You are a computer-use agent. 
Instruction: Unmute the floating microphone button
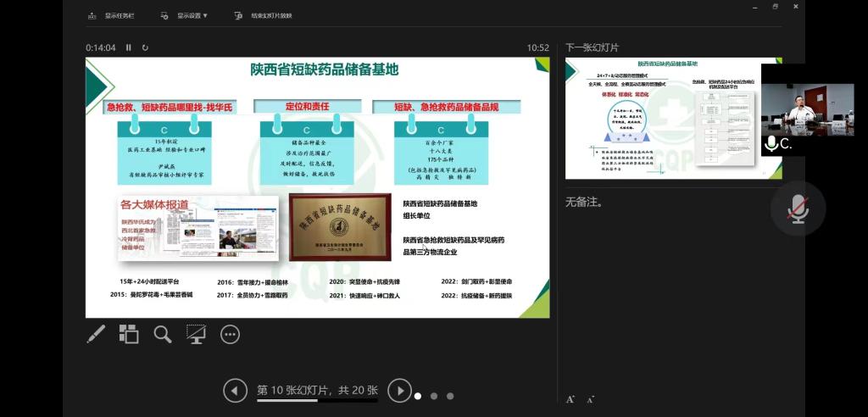tap(798, 208)
